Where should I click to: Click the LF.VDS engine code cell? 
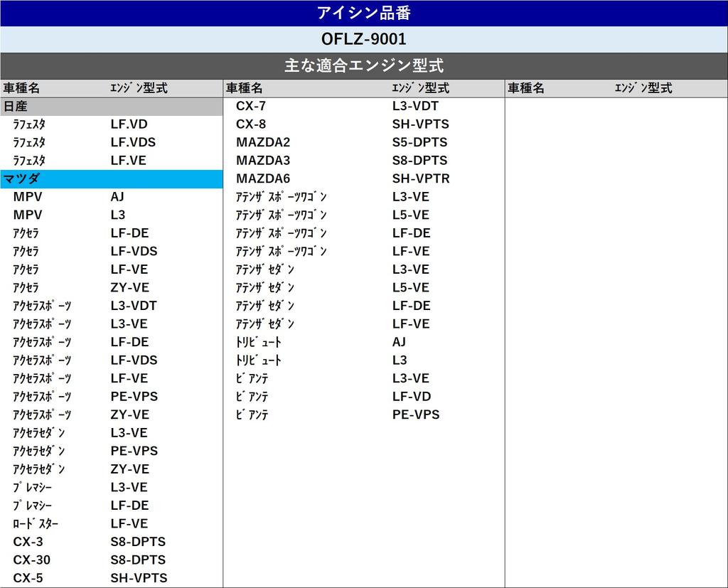tap(133, 142)
